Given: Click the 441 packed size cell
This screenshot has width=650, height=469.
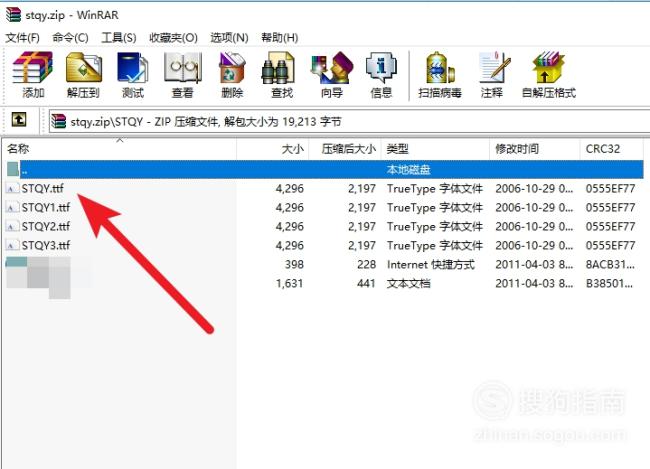Looking at the screenshot, I should click(366, 284).
